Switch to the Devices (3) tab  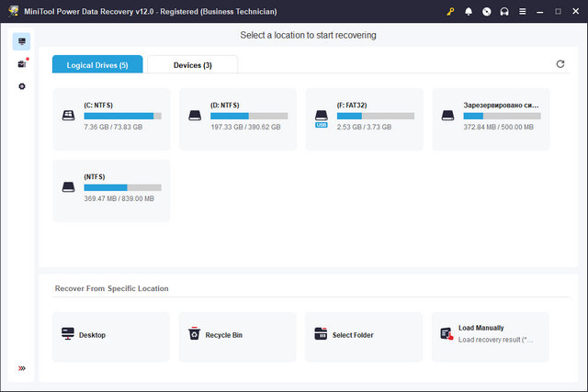pos(193,65)
